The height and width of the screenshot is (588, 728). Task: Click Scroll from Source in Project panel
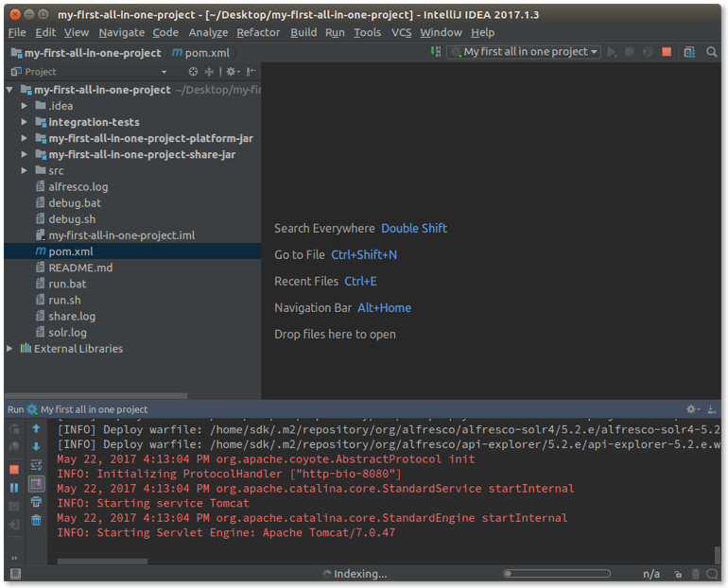click(x=193, y=72)
